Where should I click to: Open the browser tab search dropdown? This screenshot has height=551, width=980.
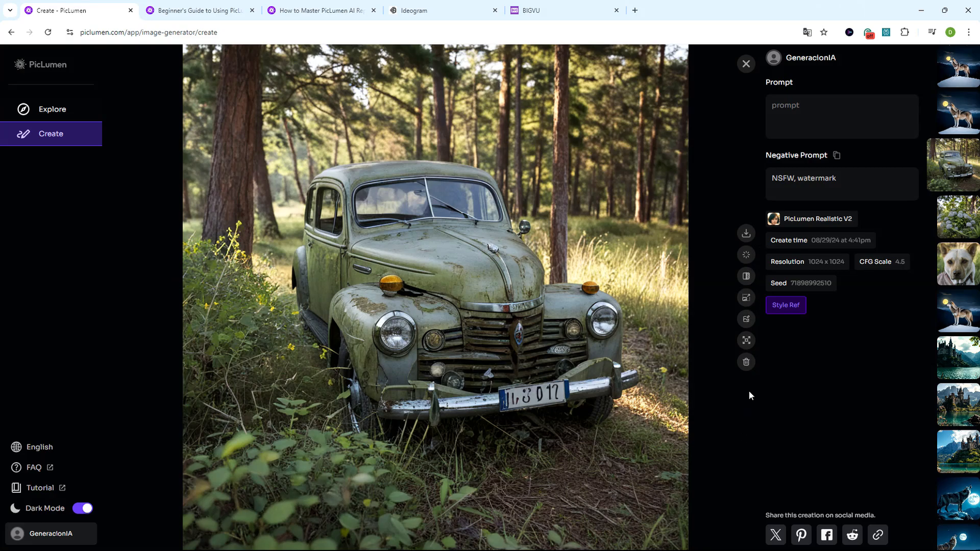click(x=10, y=10)
